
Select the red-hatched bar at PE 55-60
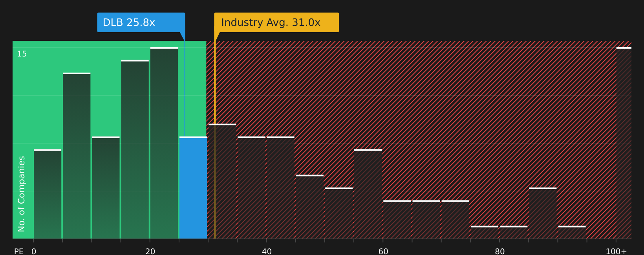(368, 194)
